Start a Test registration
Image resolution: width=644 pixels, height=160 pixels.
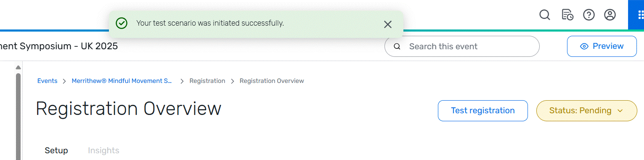[483, 111]
